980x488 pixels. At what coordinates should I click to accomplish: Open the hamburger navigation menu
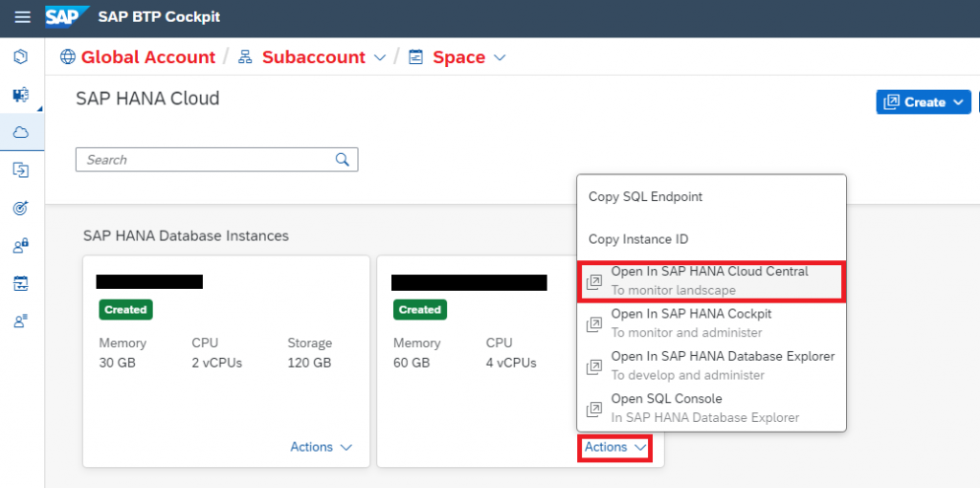click(x=23, y=17)
